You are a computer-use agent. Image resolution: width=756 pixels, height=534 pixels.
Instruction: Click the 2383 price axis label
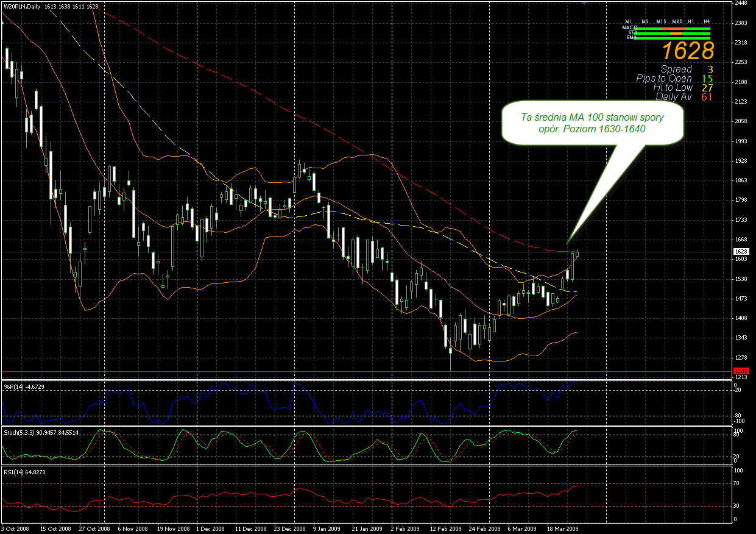click(x=741, y=23)
